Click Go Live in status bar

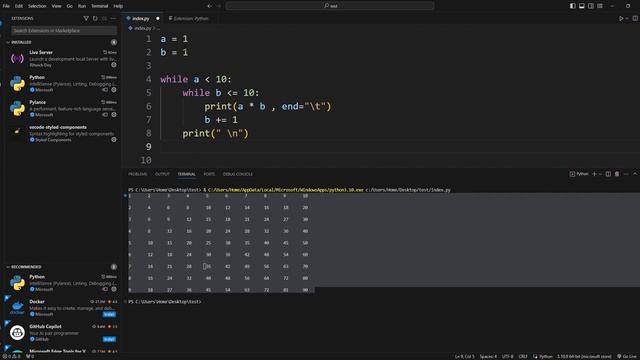click(x=627, y=356)
